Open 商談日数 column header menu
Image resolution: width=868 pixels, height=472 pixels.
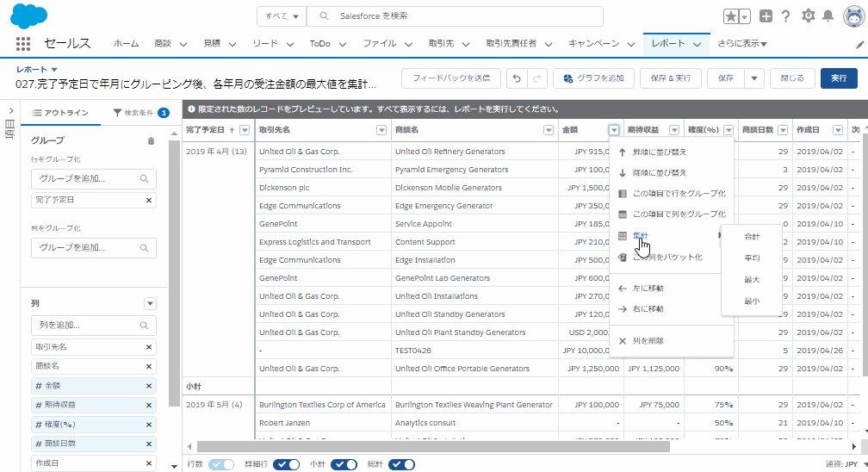click(783, 130)
